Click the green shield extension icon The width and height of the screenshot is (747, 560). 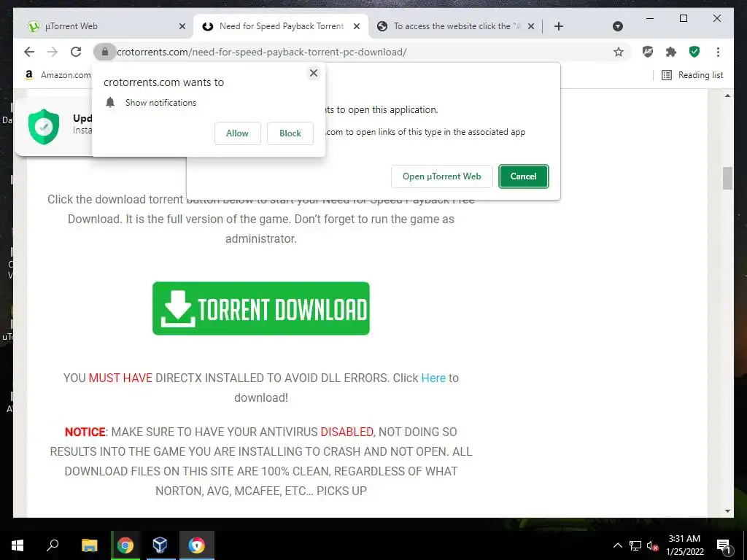(x=694, y=52)
